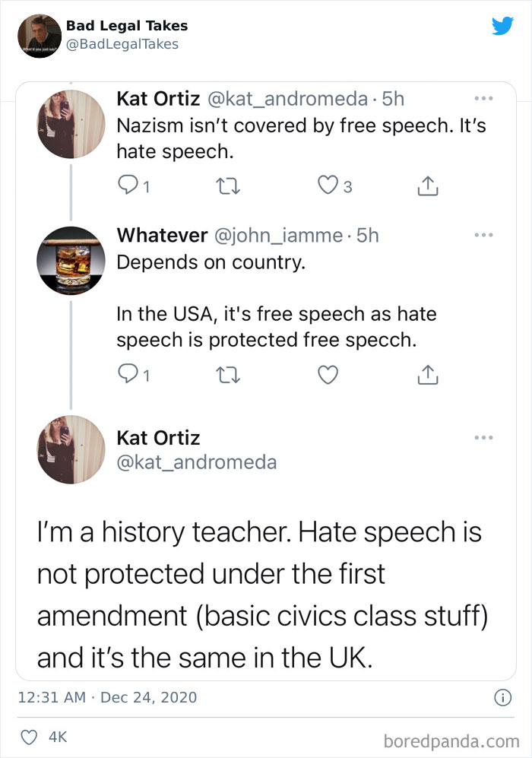Click the 4K likes counter

(x=57, y=737)
